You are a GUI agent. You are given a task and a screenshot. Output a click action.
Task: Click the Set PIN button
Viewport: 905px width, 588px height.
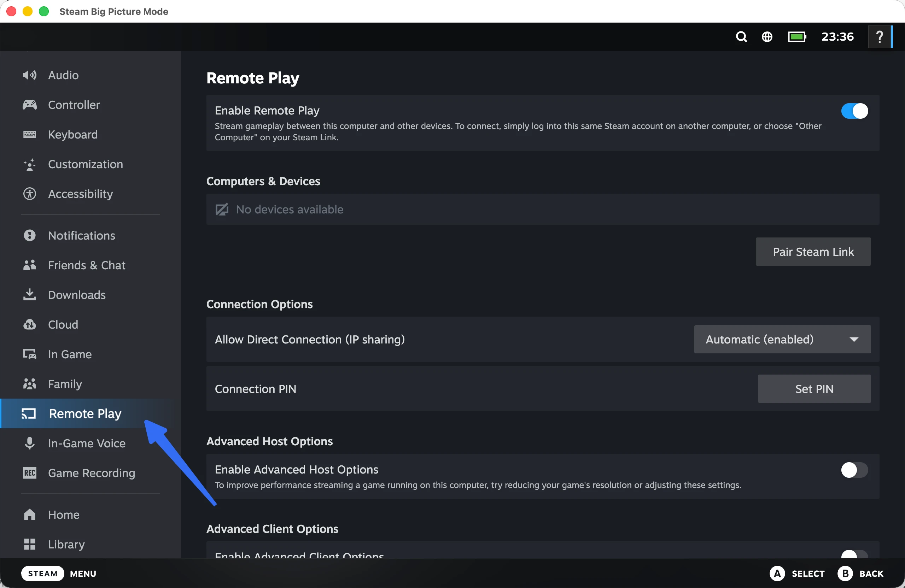(x=814, y=388)
